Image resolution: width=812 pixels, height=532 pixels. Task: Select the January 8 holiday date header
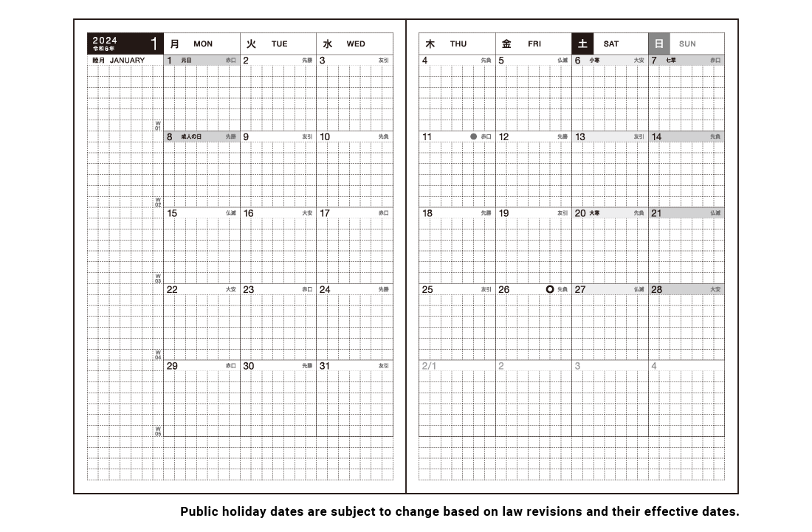pos(202,137)
